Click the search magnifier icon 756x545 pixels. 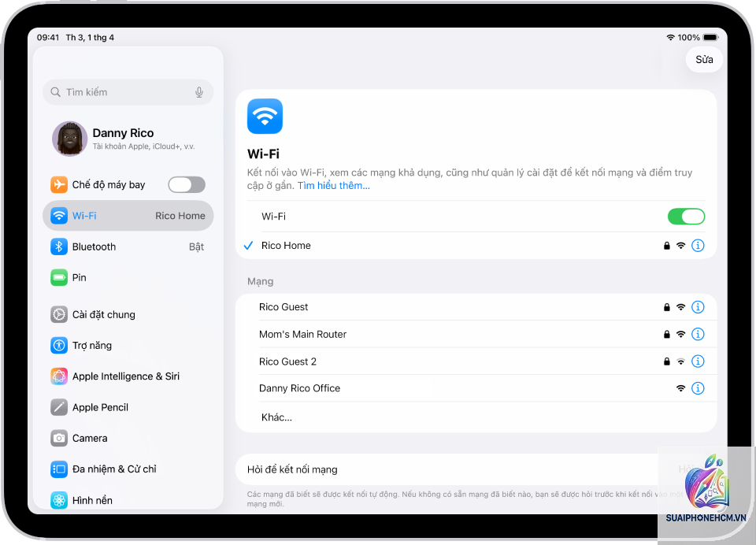click(x=55, y=92)
